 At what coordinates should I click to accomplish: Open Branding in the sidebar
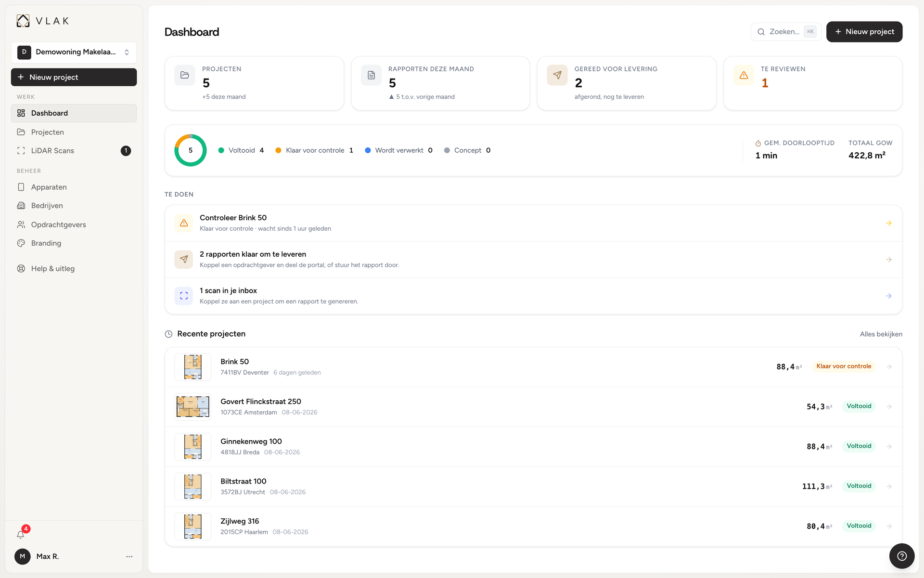tap(74, 243)
